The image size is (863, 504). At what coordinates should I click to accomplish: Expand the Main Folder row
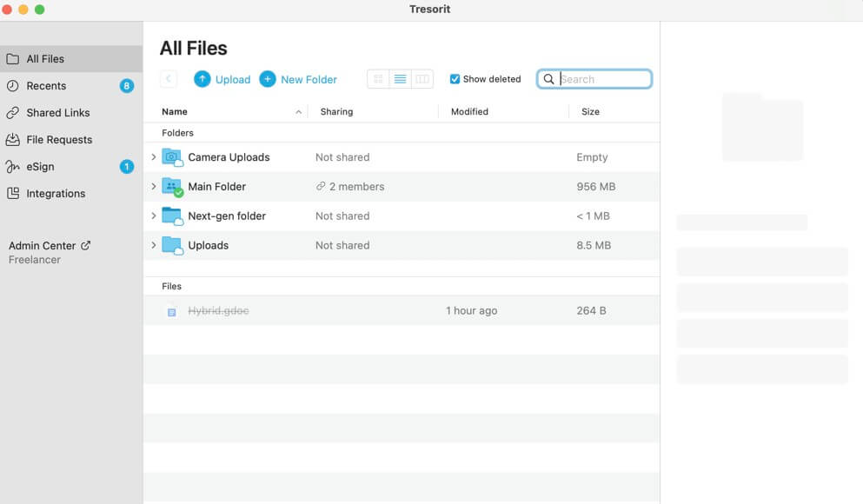[154, 187]
